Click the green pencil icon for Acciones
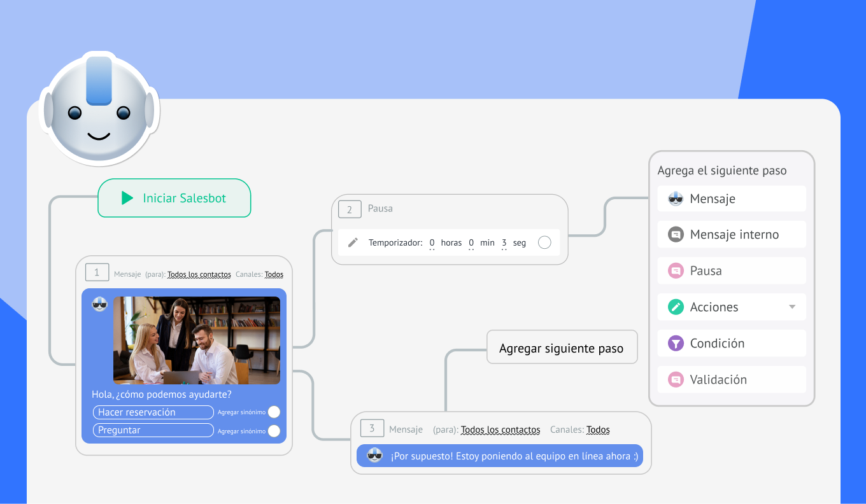The height and width of the screenshot is (504, 866). pos(676,307)
